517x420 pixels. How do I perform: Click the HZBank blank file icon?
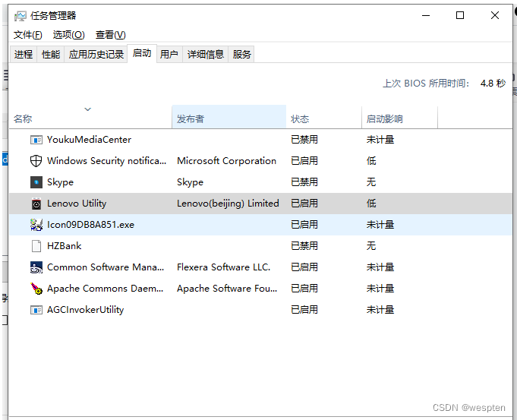(36, 246)
